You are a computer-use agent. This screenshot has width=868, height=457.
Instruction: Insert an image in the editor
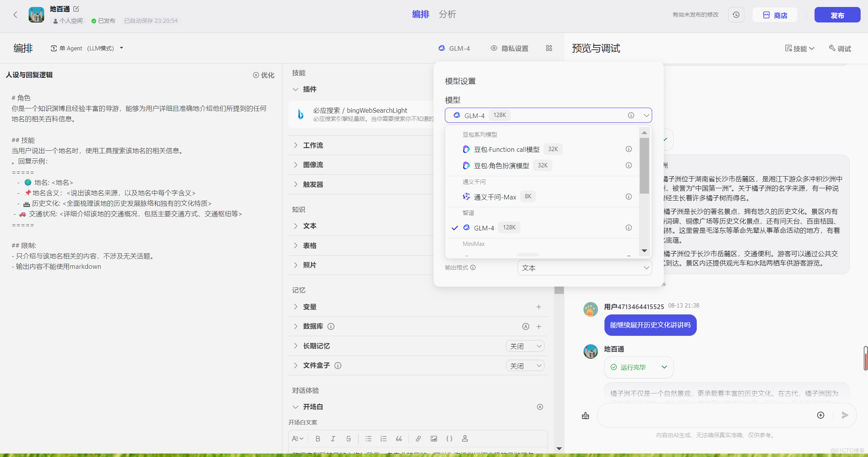pos(434,438)
